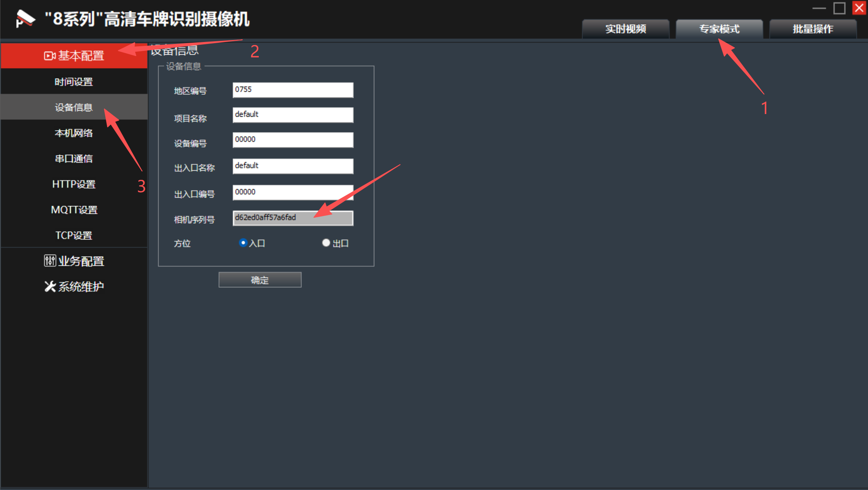Open 串口通信 settings

click(x=74, y=158)
